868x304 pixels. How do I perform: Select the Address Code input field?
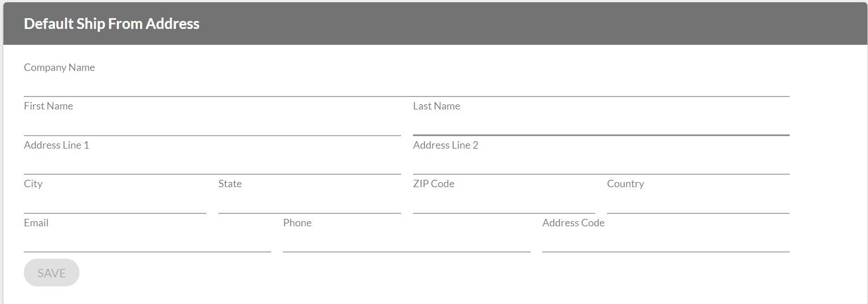click(x=665, y=242)
